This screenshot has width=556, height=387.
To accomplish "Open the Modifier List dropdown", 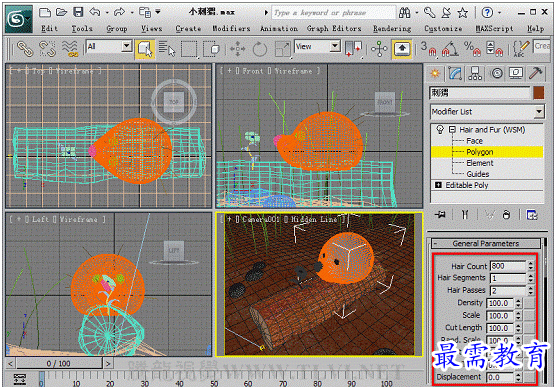I will 539,112.
